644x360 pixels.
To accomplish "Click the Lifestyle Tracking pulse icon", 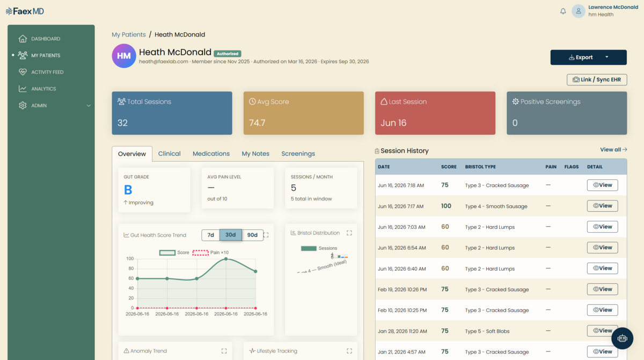I will 252,351.
